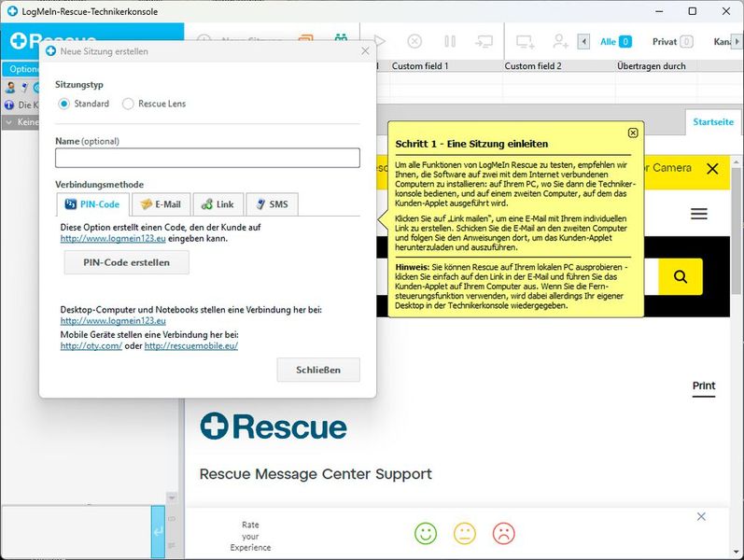Viewport: 744px width, 560px height.
Task: Click the Rescue logo on the web page
Action: click(274, 427)
